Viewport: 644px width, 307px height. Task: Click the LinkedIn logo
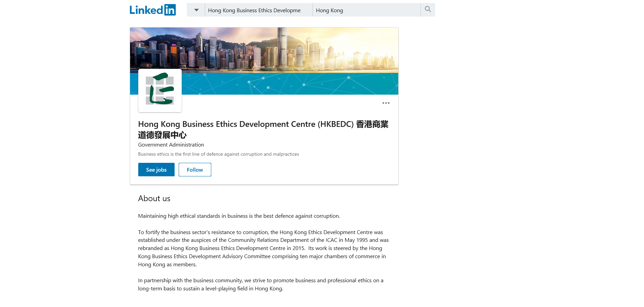coord(153,10)
